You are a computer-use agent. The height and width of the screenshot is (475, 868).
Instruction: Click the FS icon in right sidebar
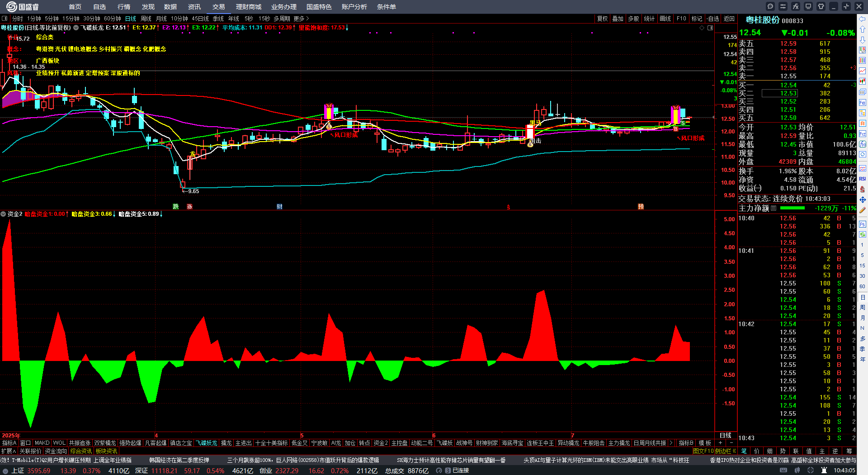click(x=863, y=224)
